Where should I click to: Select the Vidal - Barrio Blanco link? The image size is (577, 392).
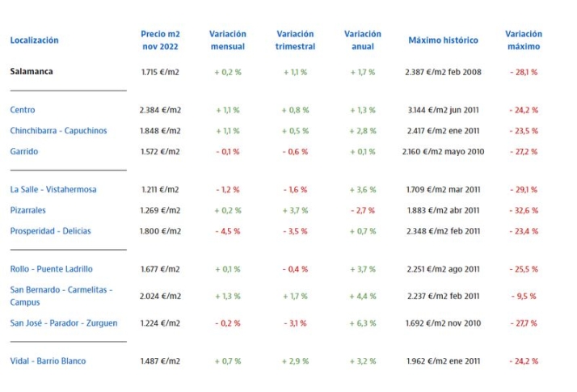48,361
